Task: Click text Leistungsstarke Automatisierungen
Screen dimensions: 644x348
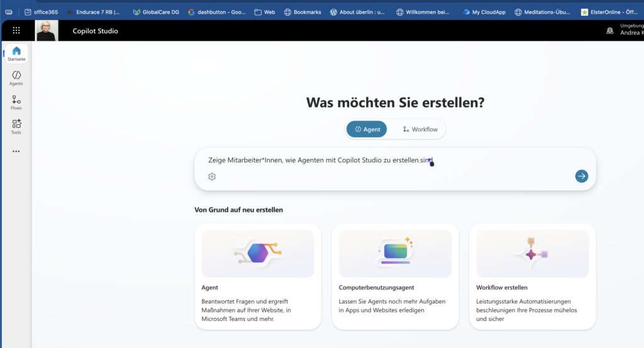Action: pyautogui.click(x=523, y=302)
